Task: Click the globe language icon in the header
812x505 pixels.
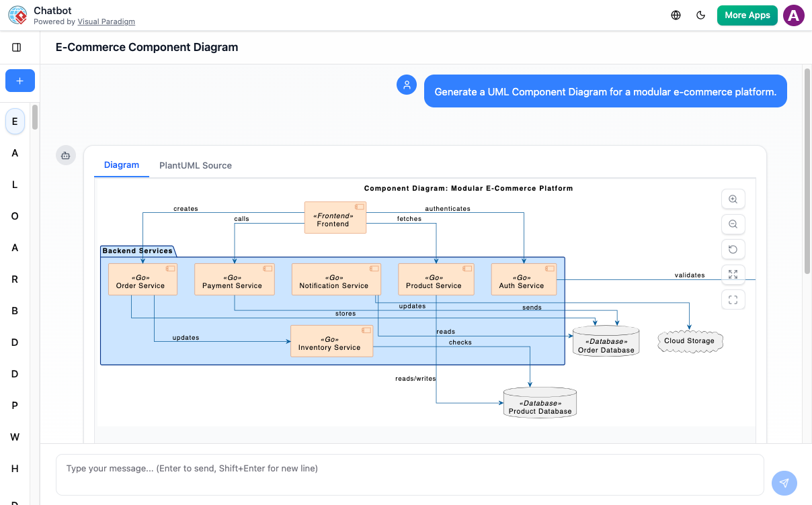Action: (676, 15)
